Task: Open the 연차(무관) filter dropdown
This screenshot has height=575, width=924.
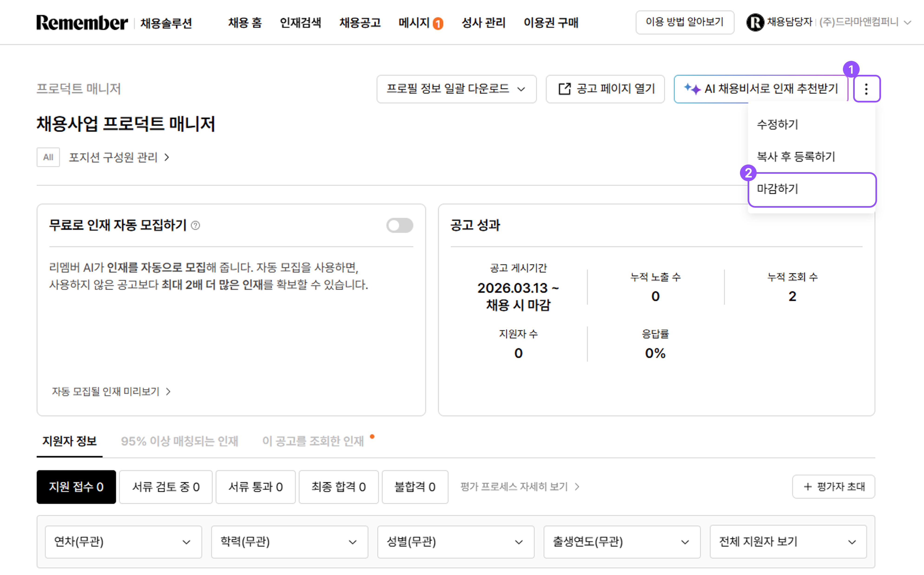Action: (122, 542)
